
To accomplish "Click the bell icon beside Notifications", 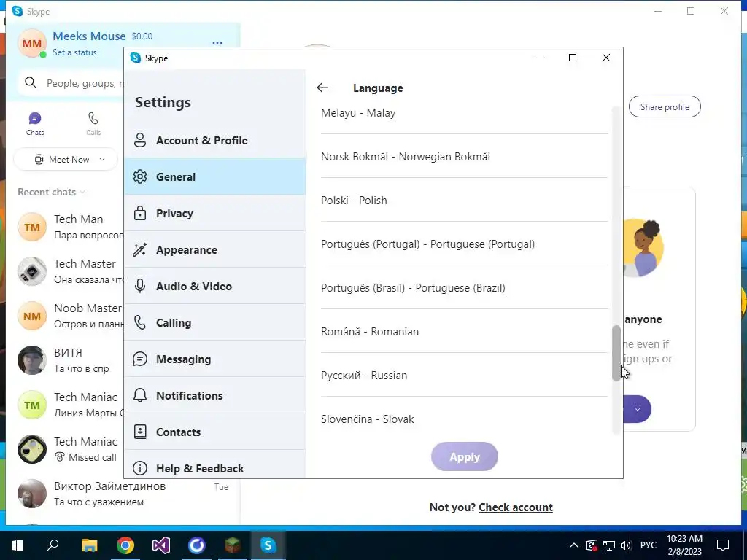I will click(x=140, y=395).
